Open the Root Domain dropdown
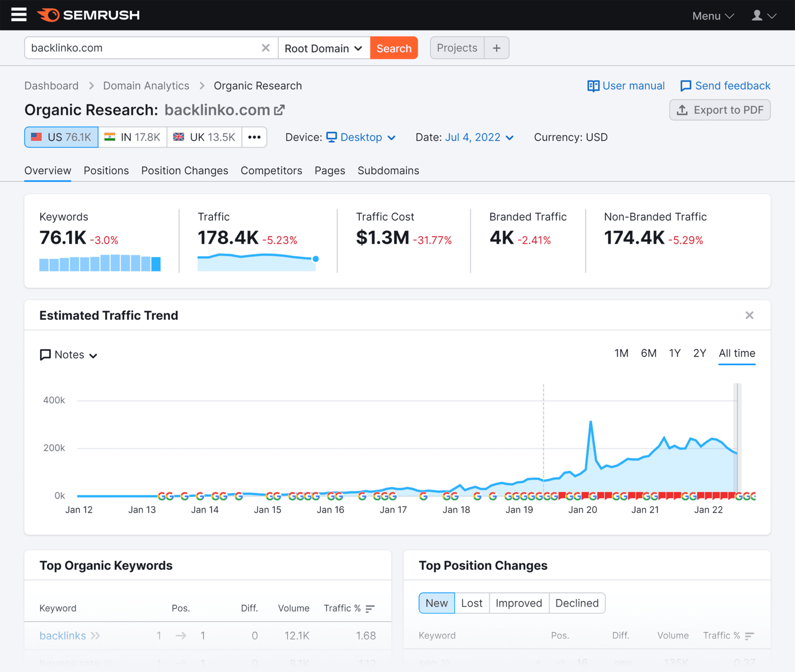Screen dimensions: 795x672 pyautogui.click(x=323, y=48)
